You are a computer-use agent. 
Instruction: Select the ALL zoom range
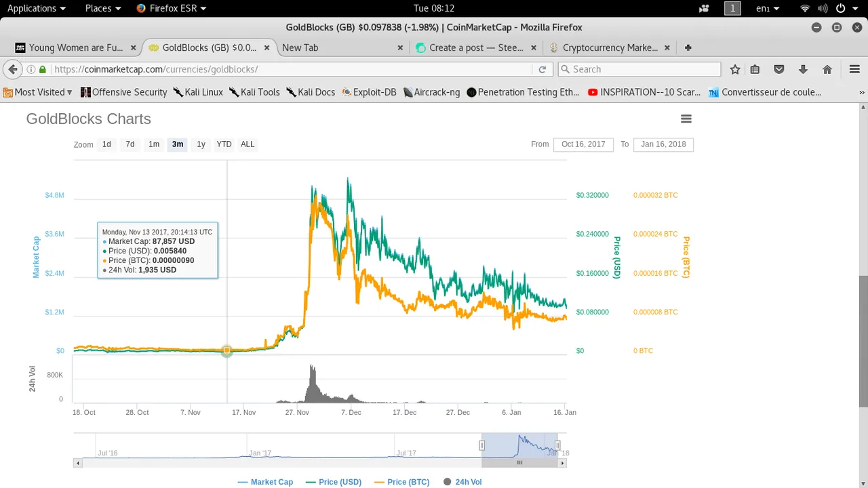pos(248,144)
